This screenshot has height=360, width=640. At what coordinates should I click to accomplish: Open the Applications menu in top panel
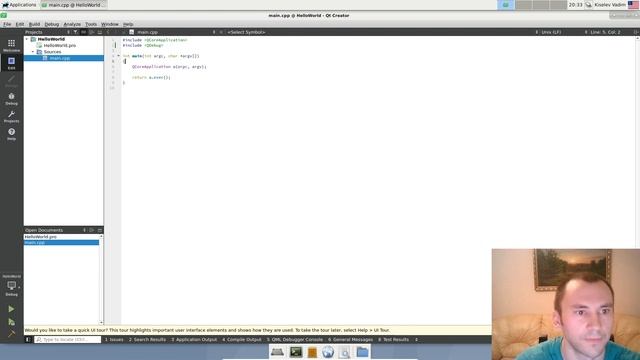[19, 5]
